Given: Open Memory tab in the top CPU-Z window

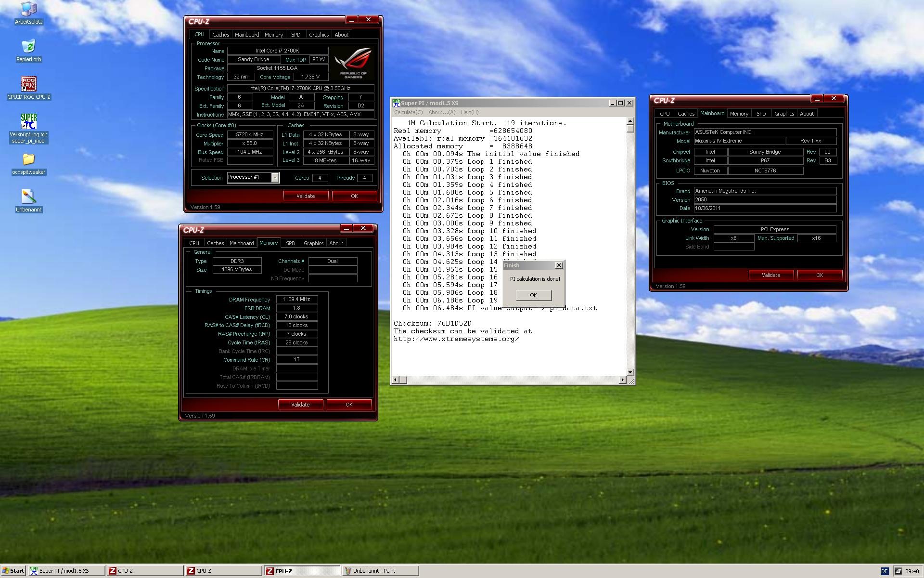Looking at the screenshot, I should 274,35.
